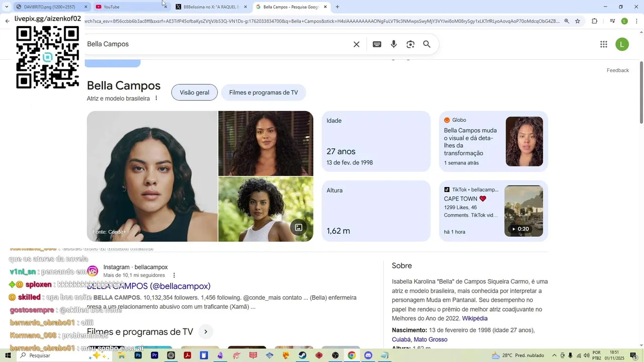Launch Photoshop from the taskbar

[138, 355]
